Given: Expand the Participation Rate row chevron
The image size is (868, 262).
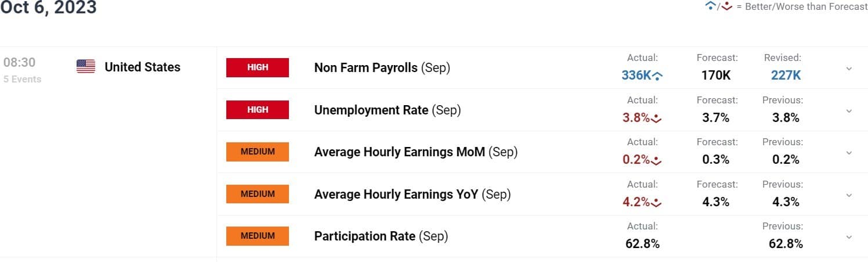Looking at the screenshot, I should (849, 237).
